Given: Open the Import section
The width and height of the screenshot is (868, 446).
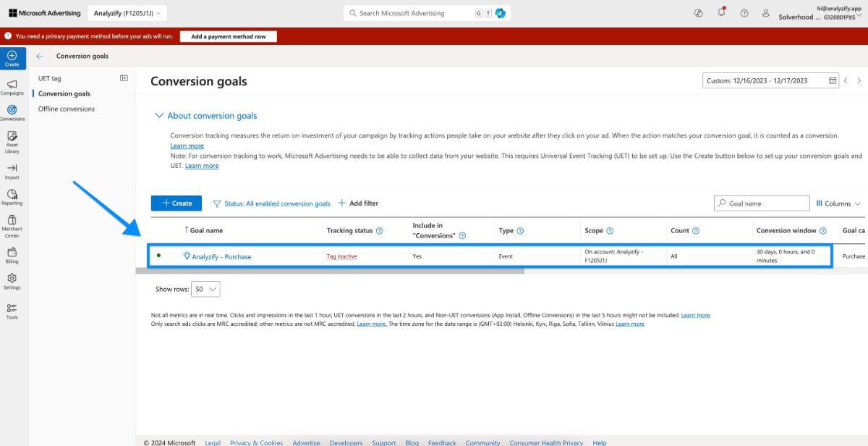Looking at the screenshot, I should [12, 172].
